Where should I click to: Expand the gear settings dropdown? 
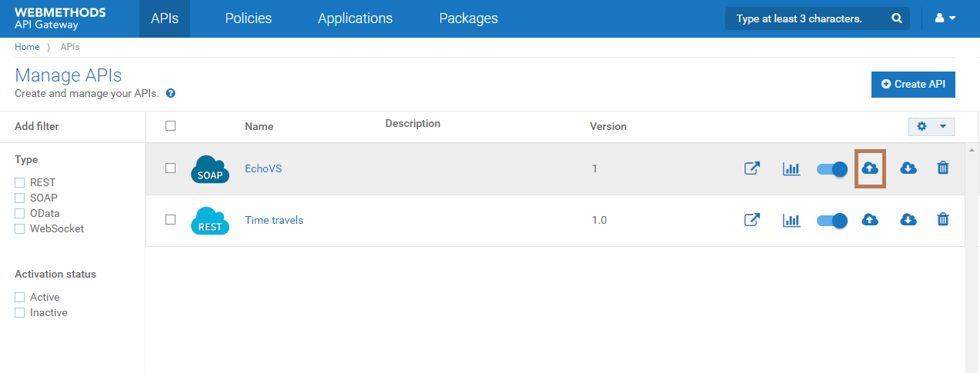pyautogui.click(x=931, y=126)
